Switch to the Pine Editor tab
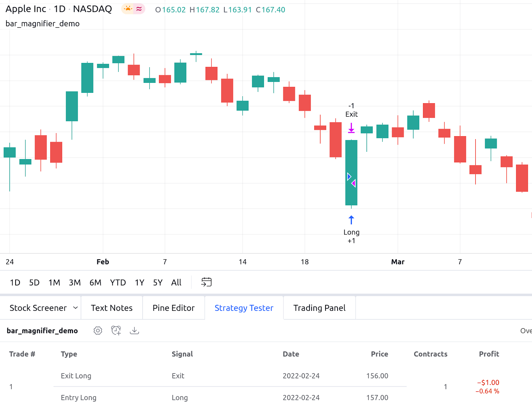This screenshot has width=532, height=411. pos(173,308)
